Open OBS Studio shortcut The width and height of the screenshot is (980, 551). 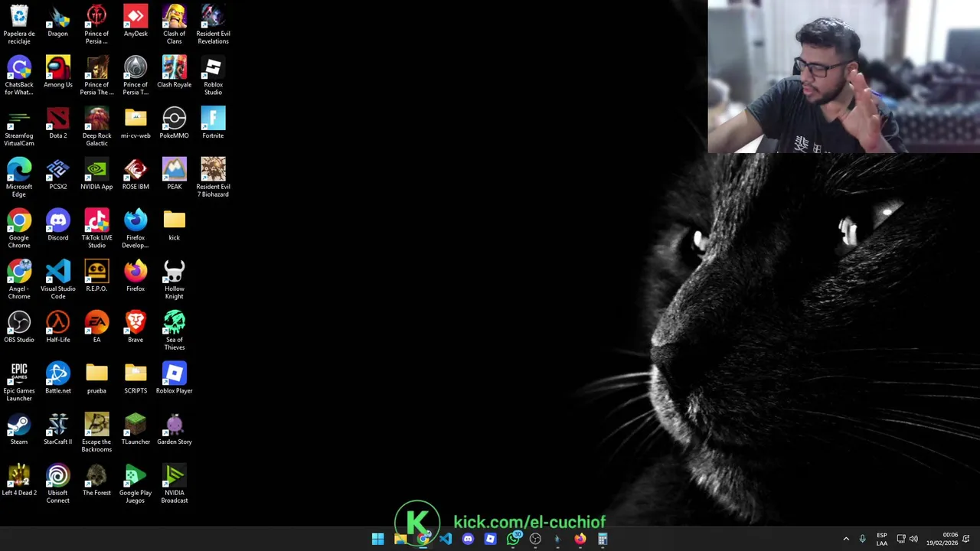[19, 327]
